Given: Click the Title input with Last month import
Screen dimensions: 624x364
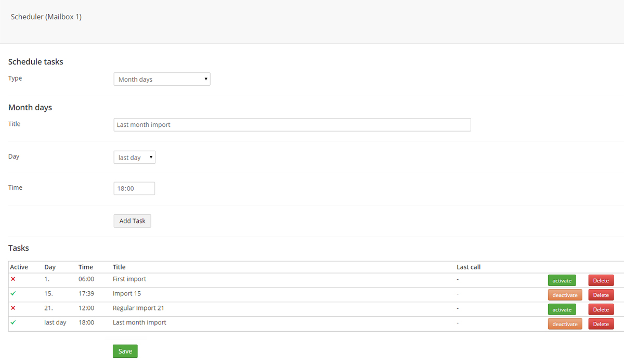Looking at the screenshot, I should tap(292, 125).
